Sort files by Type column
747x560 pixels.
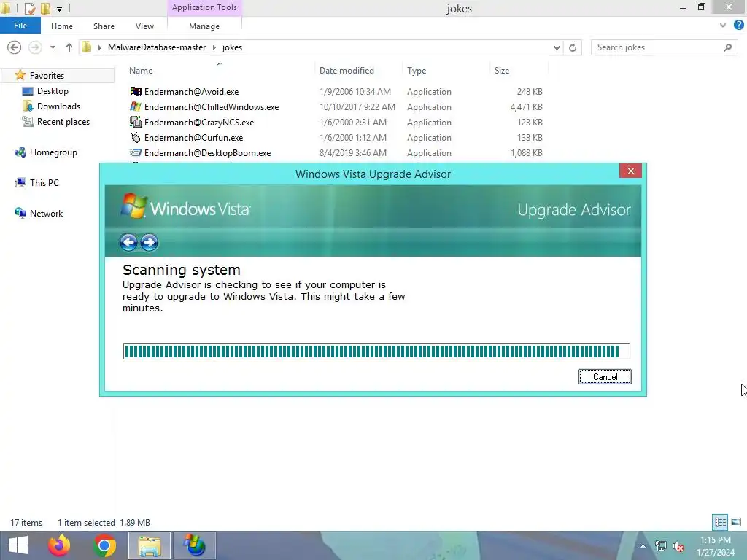(417, 71)
